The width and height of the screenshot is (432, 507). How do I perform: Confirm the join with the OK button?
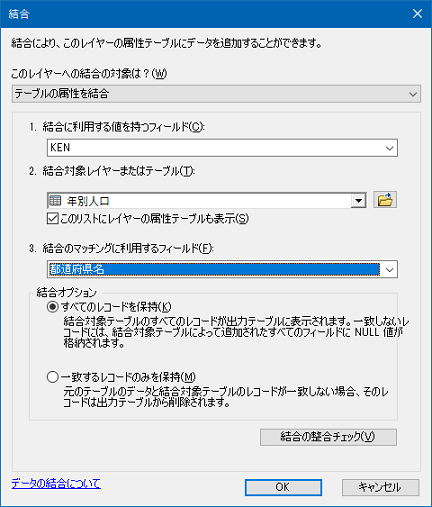click(x=283, y=487)
